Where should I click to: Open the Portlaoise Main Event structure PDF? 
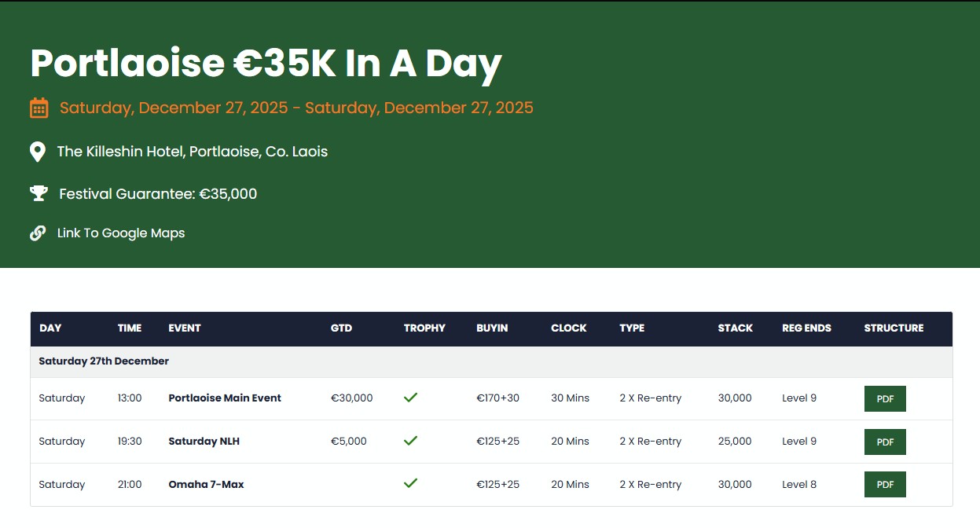coord(885,398)
